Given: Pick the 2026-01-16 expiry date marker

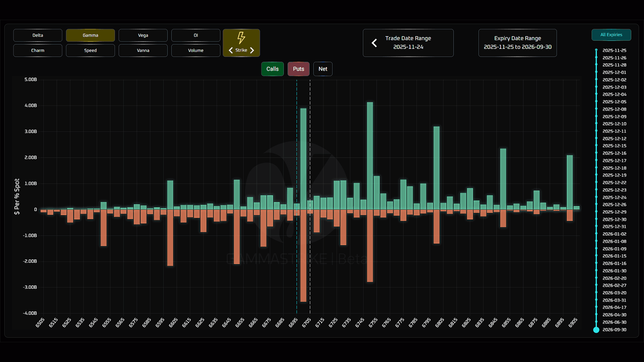Looking at the screenshot, I should pos(597,263).
